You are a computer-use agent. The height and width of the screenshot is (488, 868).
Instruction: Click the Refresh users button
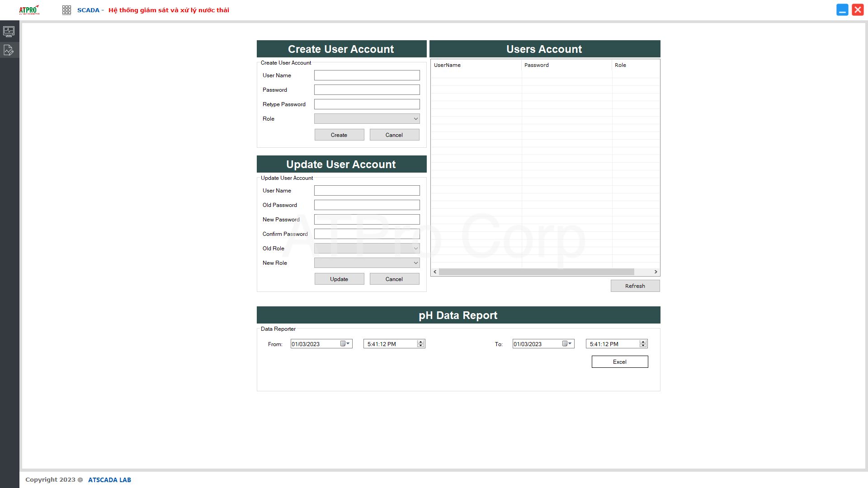(635, 286)
